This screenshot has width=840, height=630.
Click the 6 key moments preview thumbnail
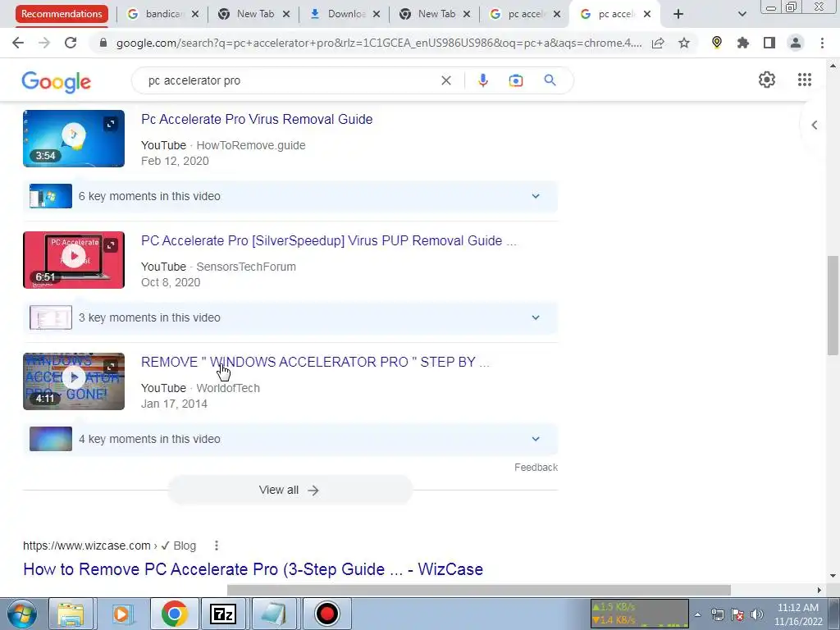[51, 196]
